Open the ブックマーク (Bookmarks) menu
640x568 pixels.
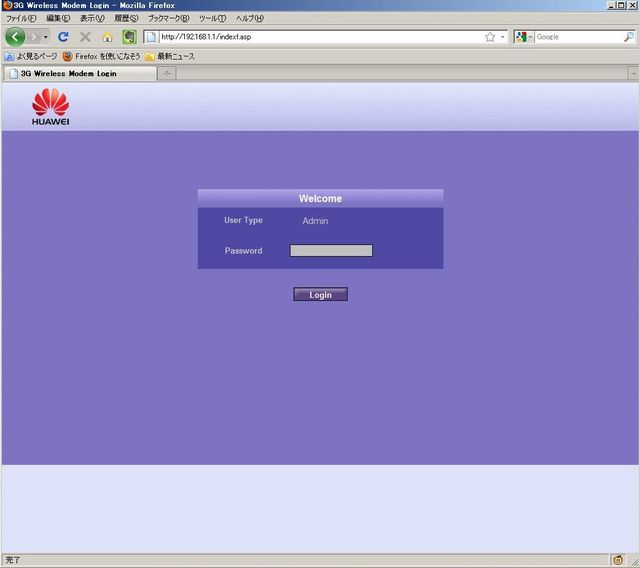(x=168, y=18)
